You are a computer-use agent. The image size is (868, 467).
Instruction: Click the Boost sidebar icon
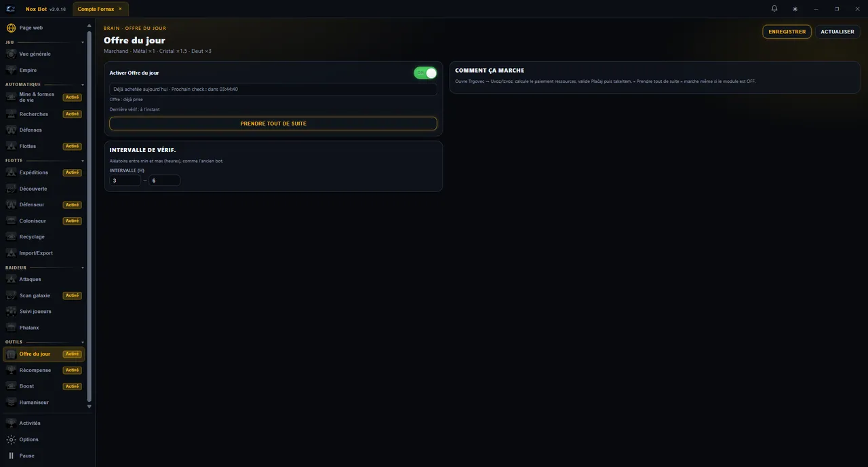pos(11,386)
